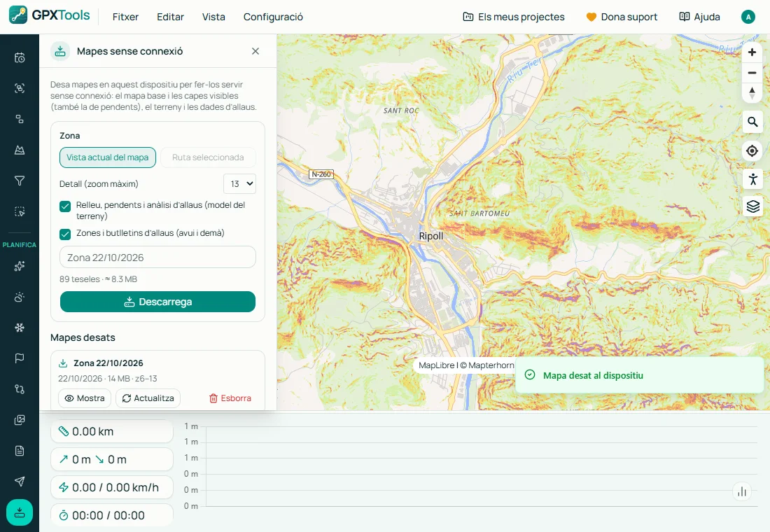Open the Detall zoom màxim dropdown
This screenshot has width=770, height=532.
pos(239,183)
